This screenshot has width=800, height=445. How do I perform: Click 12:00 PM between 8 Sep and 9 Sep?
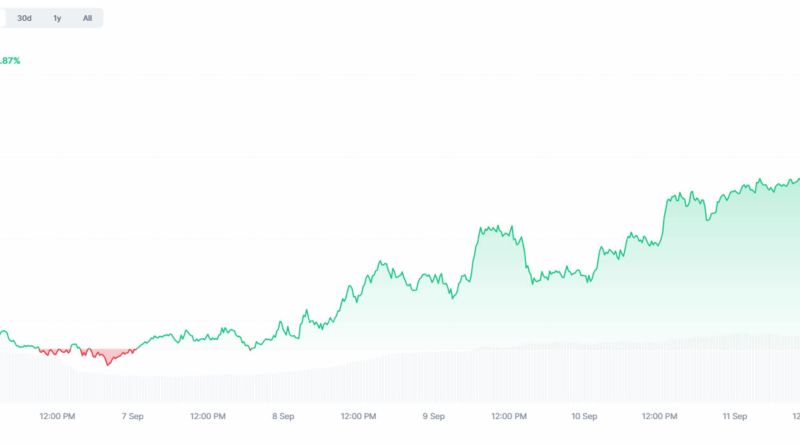pyautogui.click(x=357, y=415)
